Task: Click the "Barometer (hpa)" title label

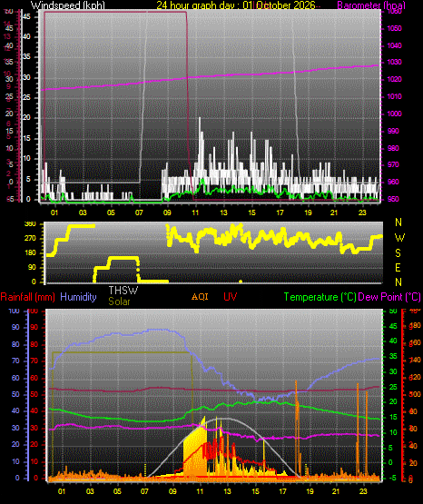Action: click(x=371, y=5)
